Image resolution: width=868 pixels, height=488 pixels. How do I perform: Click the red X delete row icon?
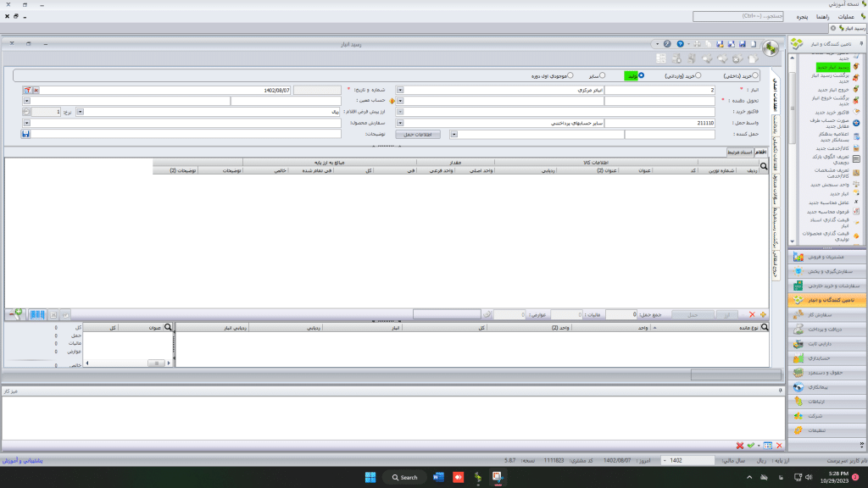point(752,314)
